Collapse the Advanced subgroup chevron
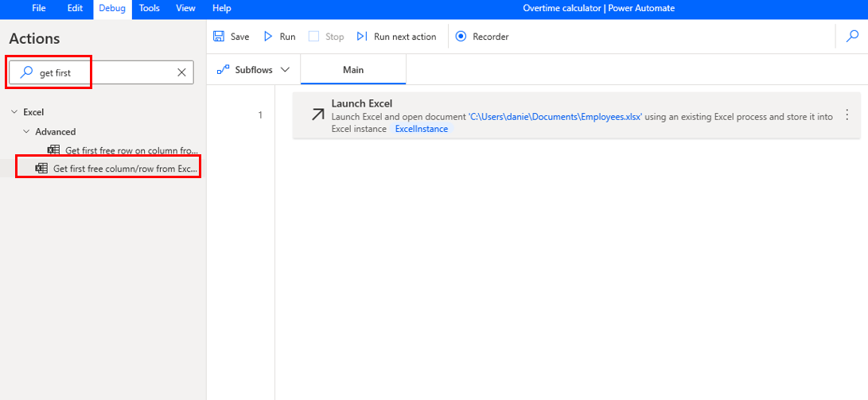 [26, 132]
